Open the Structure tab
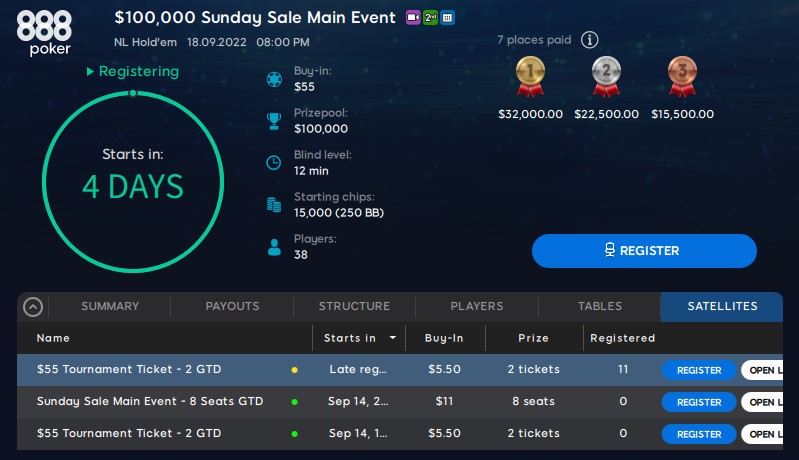Screen dimensions: 799x460 tap(354, 306)
